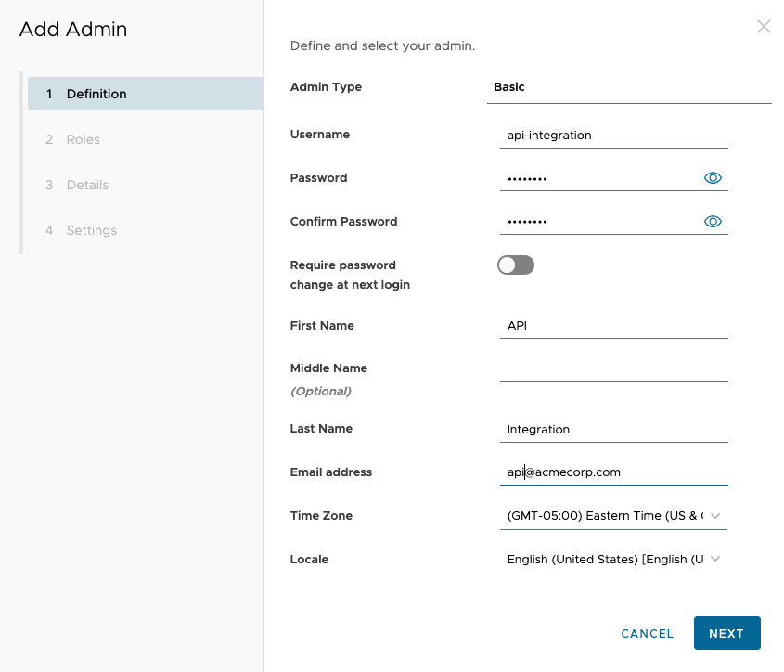Show password with the Password eye icon
This screenshot has width=784, height=672.
(713, 178)
